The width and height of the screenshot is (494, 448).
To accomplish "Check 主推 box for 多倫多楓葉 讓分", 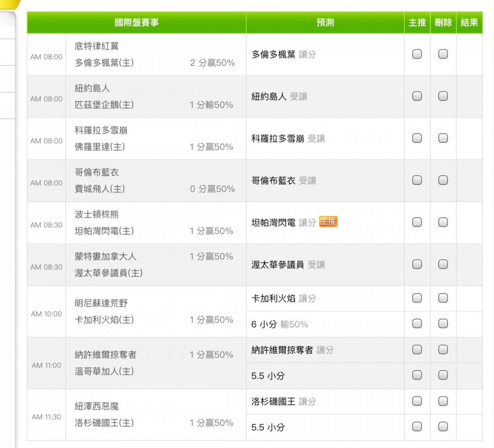I will (x=417, y=54).
